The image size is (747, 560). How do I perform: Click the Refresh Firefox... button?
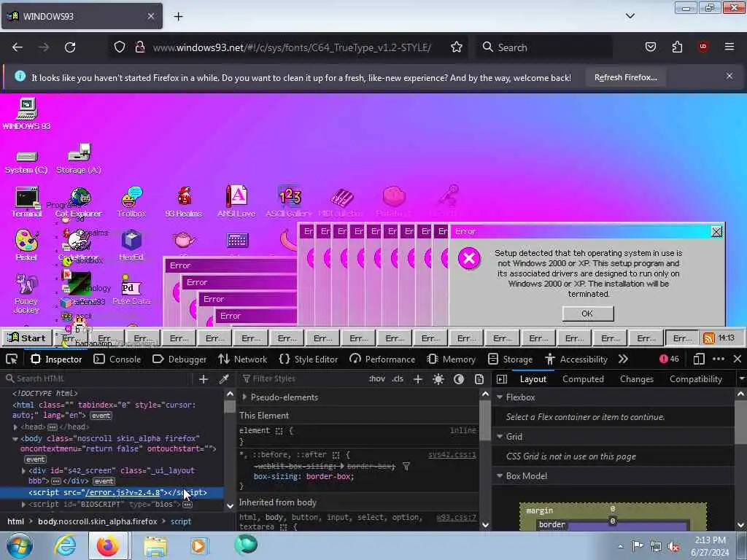625,77
